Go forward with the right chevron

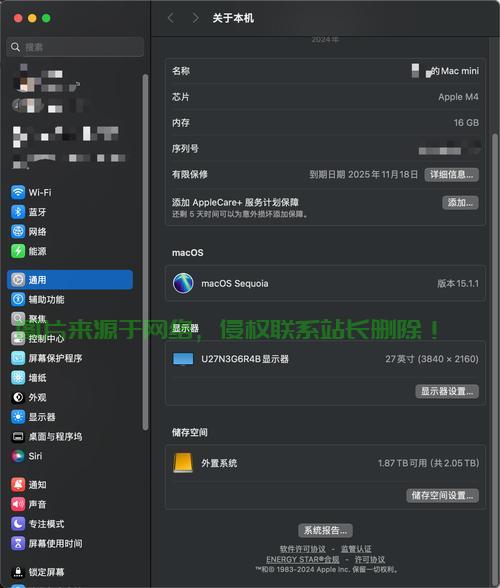(195, 18)
